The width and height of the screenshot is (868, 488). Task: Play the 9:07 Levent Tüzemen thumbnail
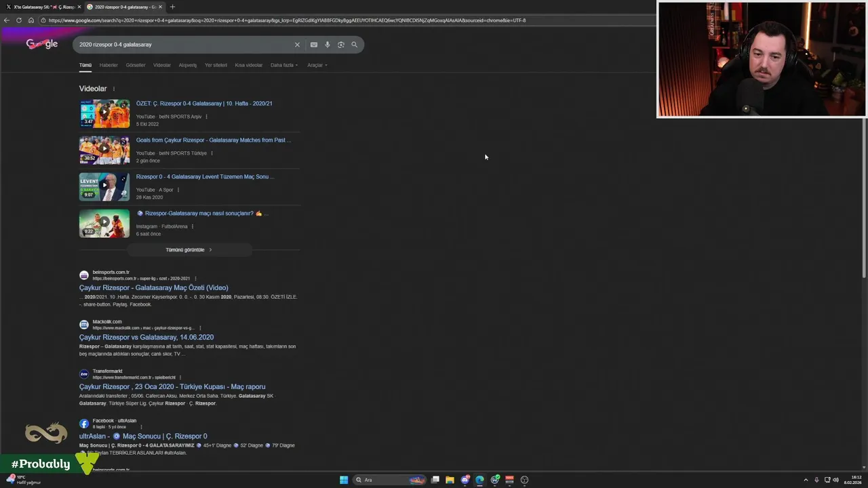104,187
